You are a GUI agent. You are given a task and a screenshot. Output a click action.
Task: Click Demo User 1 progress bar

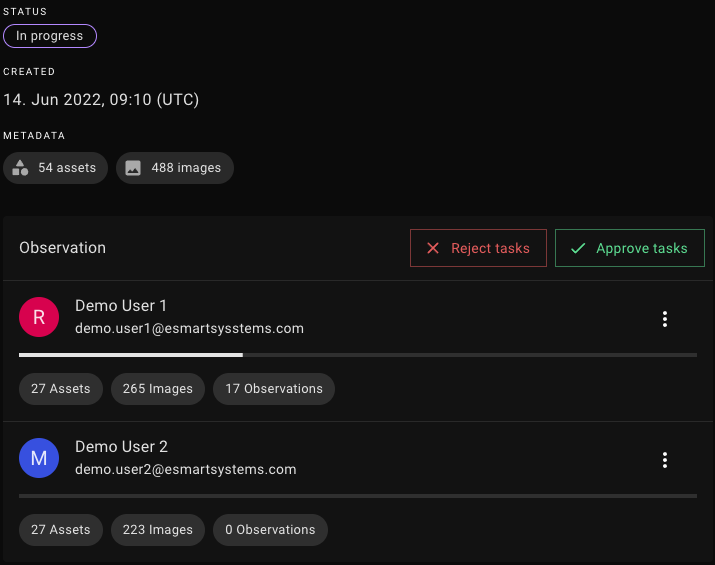[x=358, y=355]
